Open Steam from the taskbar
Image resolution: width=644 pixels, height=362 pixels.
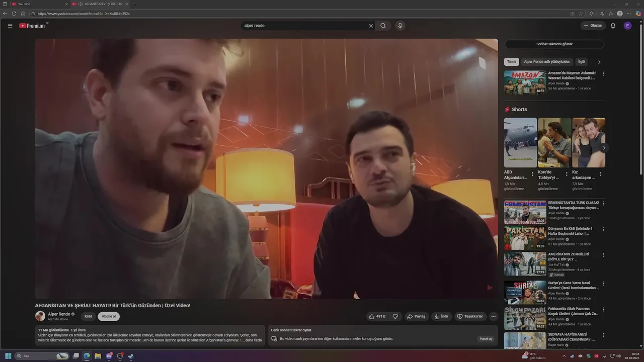click(x=131, y=356)
